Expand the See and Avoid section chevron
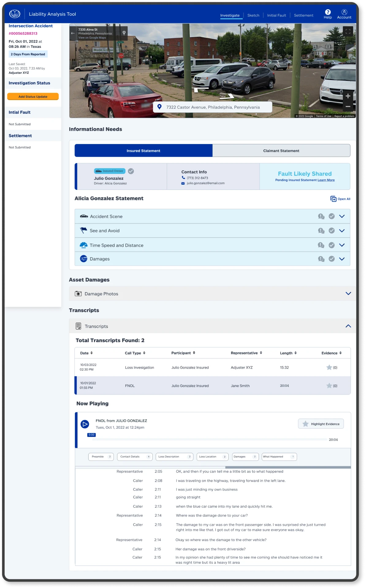This screenshot has height=588, width=365. coord(342,231)
